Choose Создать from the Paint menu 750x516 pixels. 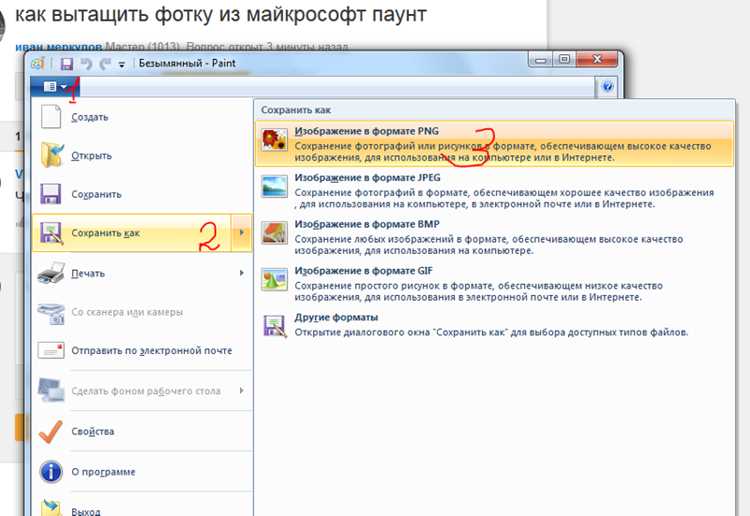tap(142, 117)
